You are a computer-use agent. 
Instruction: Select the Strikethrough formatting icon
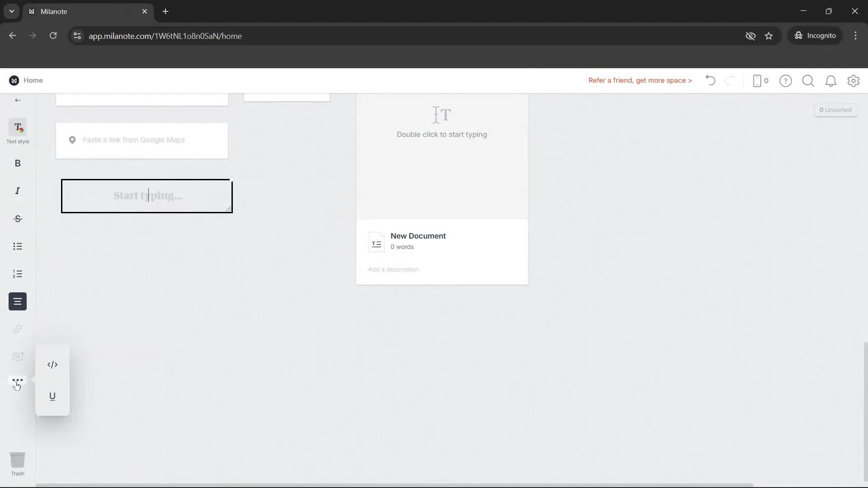click(17, 219)
